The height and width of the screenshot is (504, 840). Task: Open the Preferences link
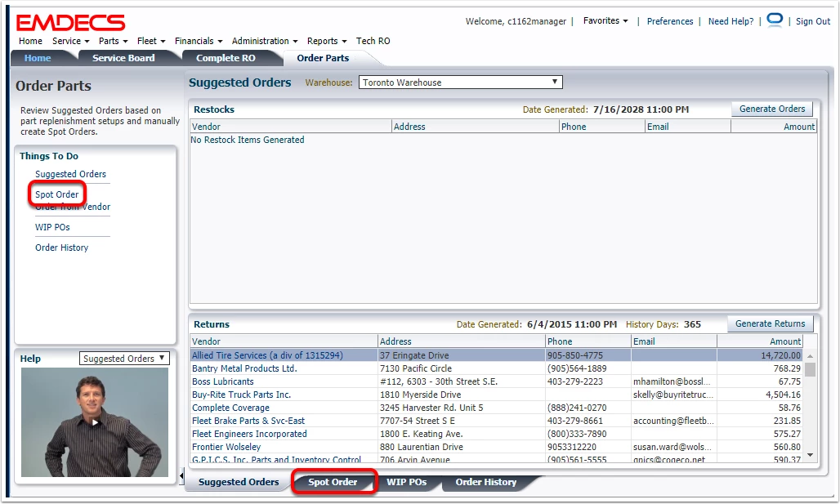pos(670,21)
